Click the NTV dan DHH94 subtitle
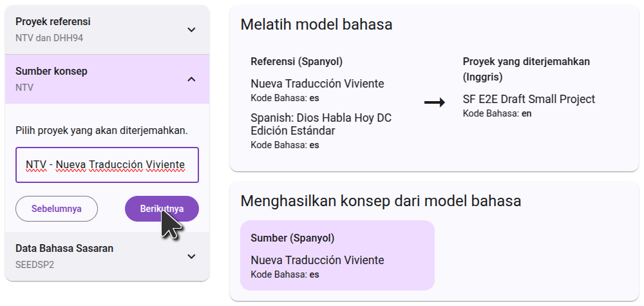Screen dimensions: 644x306 tap(49, 38)
